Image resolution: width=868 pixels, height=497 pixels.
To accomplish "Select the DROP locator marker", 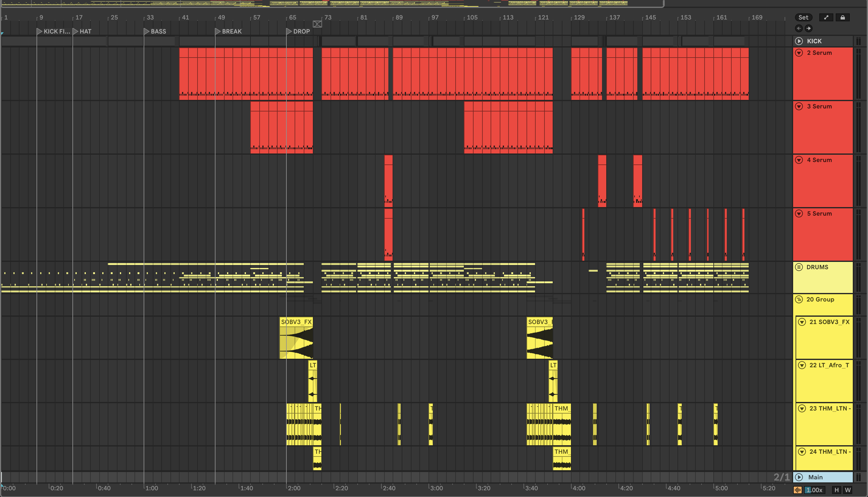I will 289,31.
